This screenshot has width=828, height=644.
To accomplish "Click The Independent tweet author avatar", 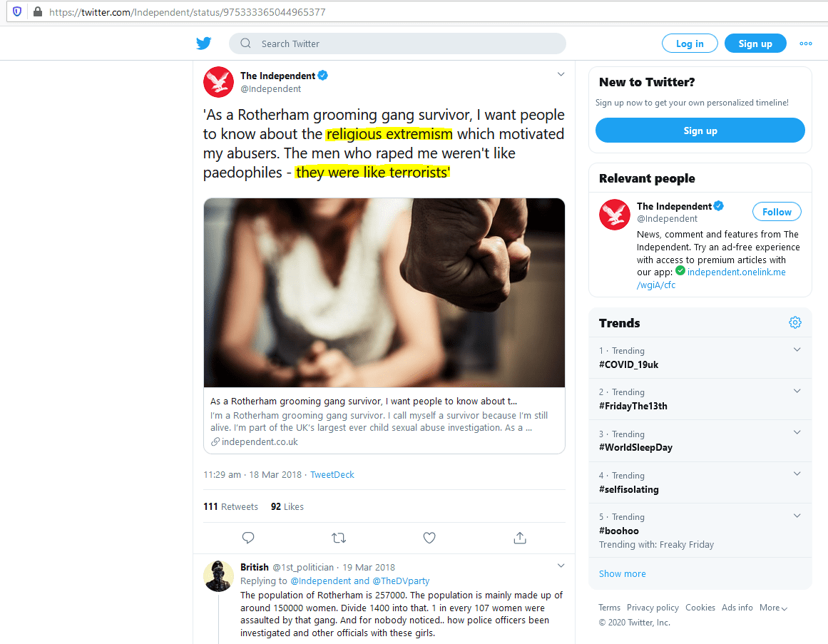I will [219, 82].
